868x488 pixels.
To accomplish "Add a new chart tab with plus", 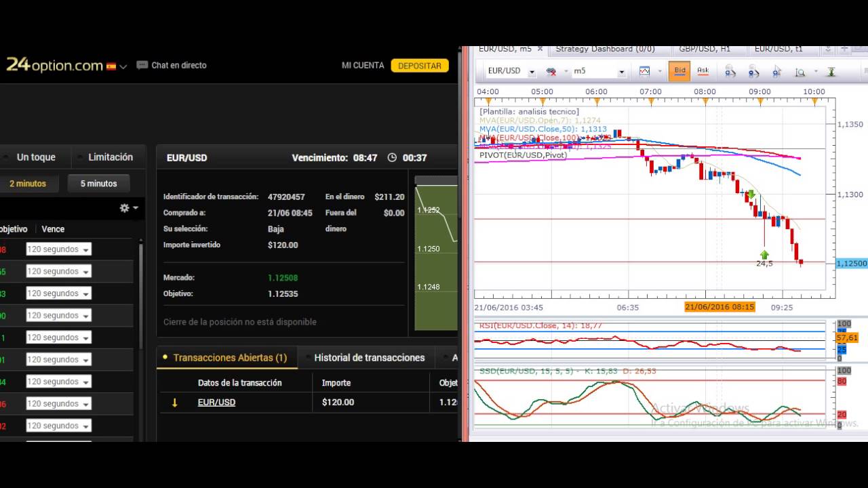I will pos(844,49).
